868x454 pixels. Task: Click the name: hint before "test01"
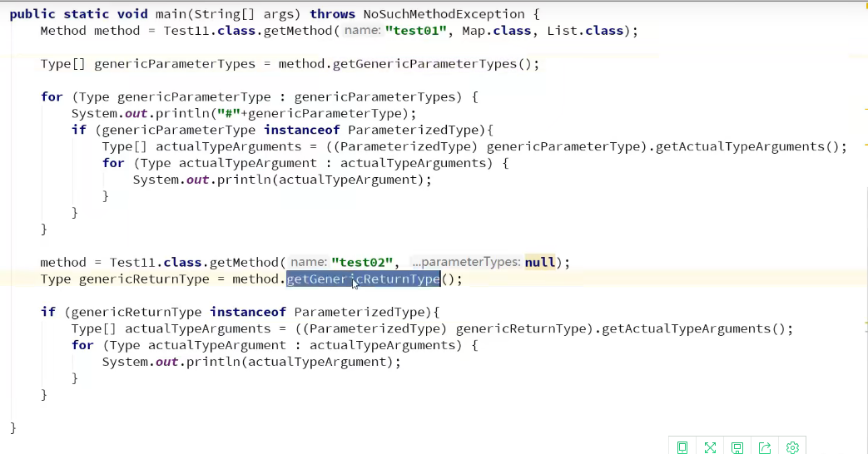[x=363, y=31]
